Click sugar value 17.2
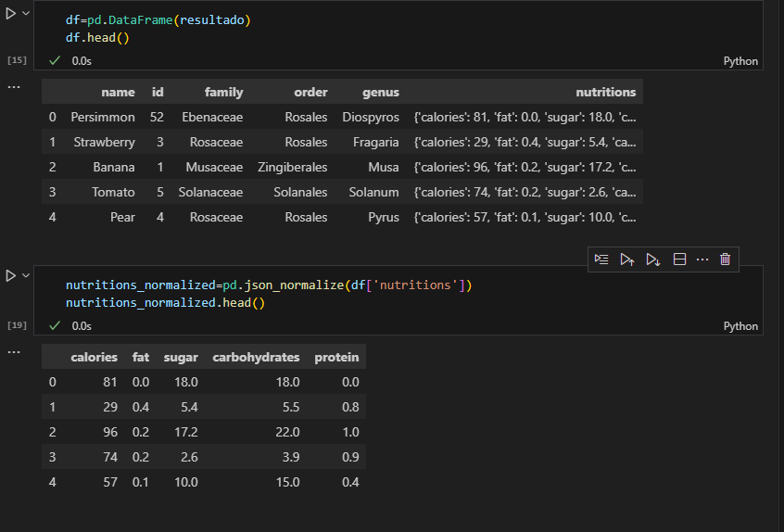This screenshot has height=532, width=784. (x=186, y=432)
